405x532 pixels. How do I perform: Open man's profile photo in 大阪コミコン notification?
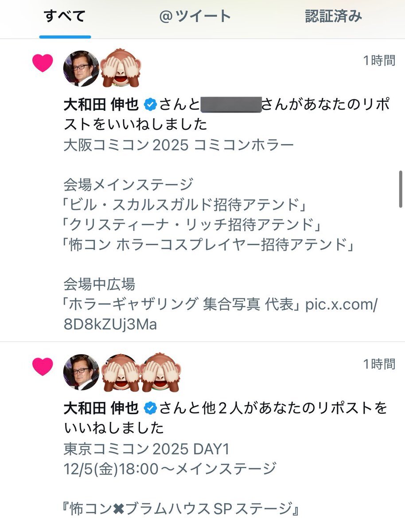coord(81,69)
